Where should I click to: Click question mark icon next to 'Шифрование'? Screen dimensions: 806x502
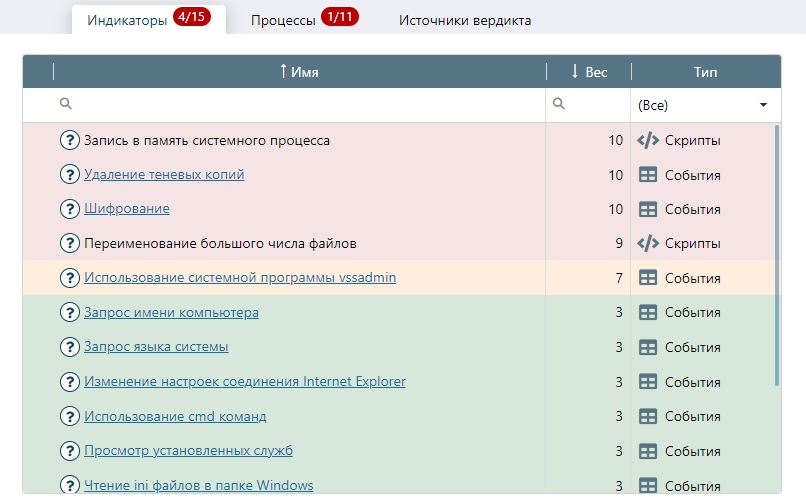pyautogui.click(x=70, y=209)
